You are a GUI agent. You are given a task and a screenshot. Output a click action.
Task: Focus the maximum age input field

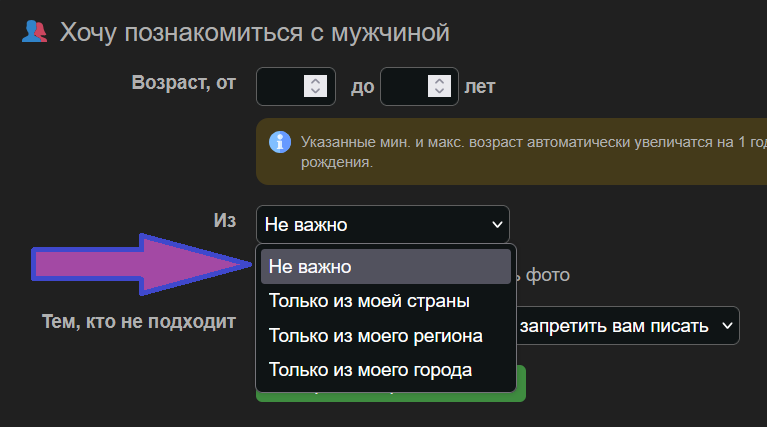405,86
